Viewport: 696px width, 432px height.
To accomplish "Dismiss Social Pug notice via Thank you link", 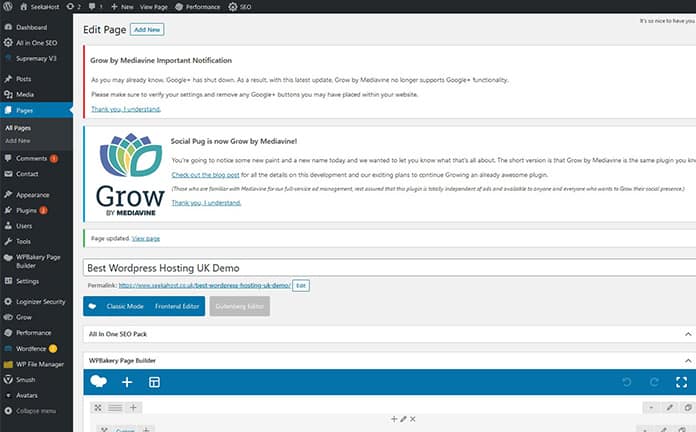I will click(x=206, y=202).
